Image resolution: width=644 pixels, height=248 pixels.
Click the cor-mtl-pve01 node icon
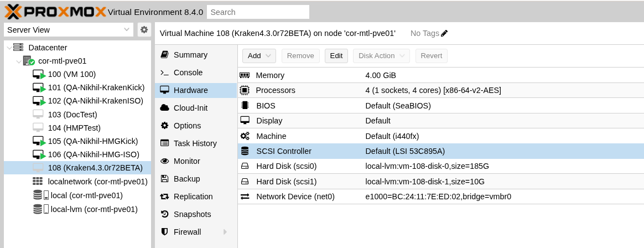point(29,61)
